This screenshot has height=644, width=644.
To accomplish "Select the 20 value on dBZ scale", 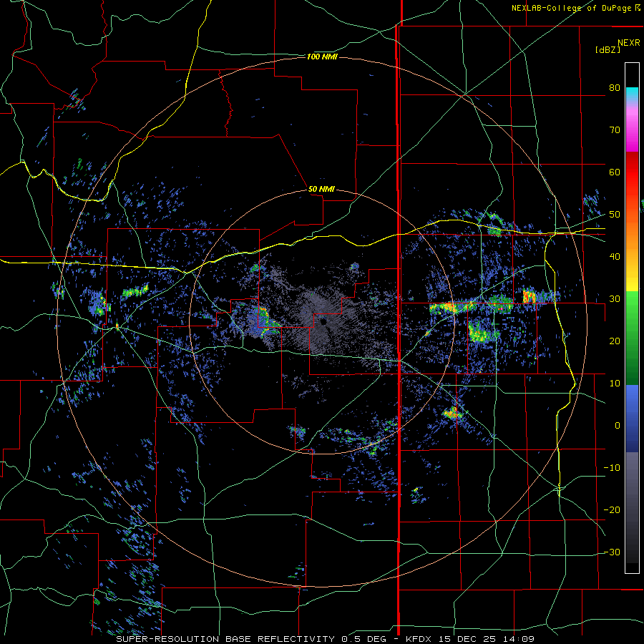I will pyautogui.click(x=615, y=341).
